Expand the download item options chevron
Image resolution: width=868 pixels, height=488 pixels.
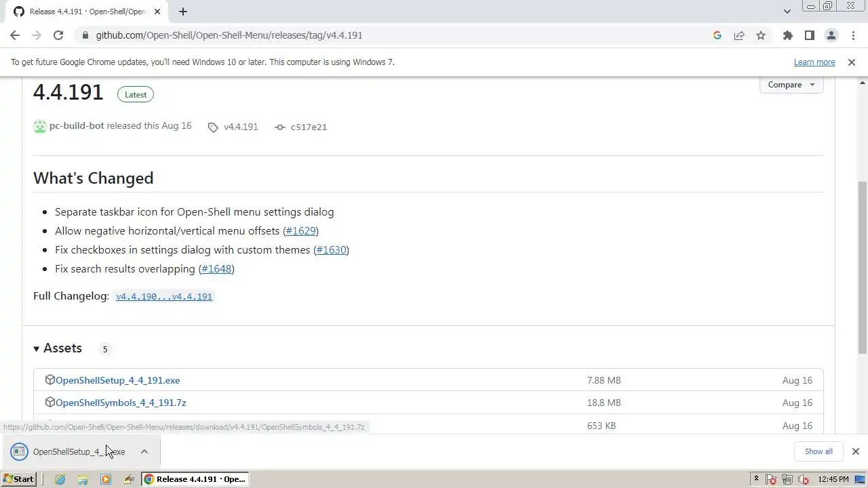tap(144, 451)
